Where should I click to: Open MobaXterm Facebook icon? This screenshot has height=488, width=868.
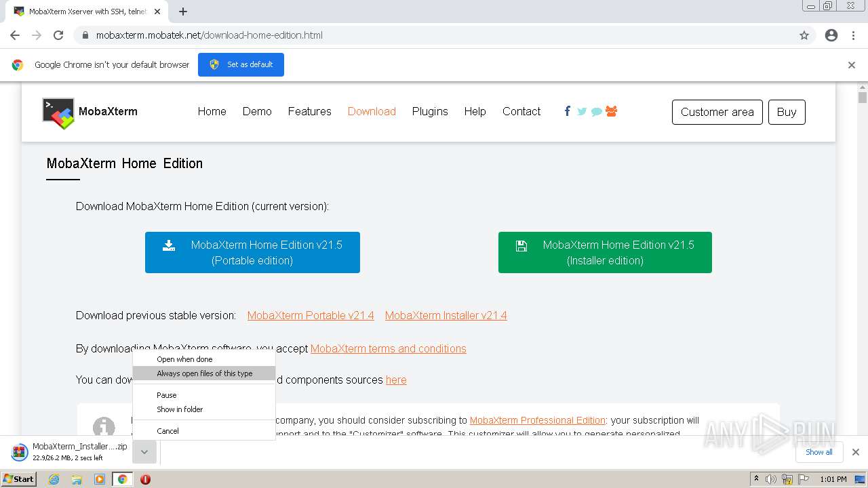point(568,111)
